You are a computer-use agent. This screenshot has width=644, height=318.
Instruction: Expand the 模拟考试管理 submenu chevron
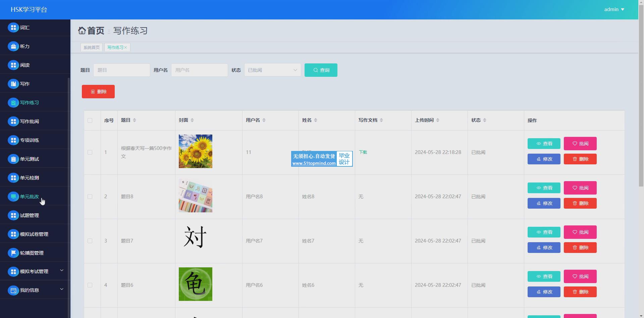pyautogui.click(x=62, y=270)
